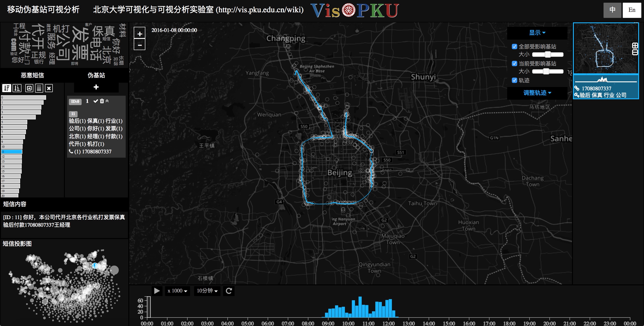Click keyword 验后(1) in ID:0 card

[77, 121]
